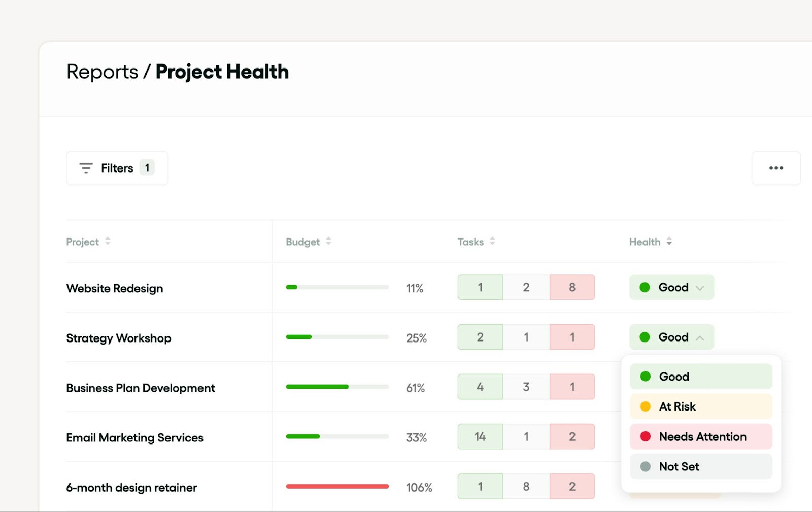Image resolution: width=812 pixels, height=512 pixels.
Task: Open the three-dot more options menu
Action: click(x=776, y=168)
